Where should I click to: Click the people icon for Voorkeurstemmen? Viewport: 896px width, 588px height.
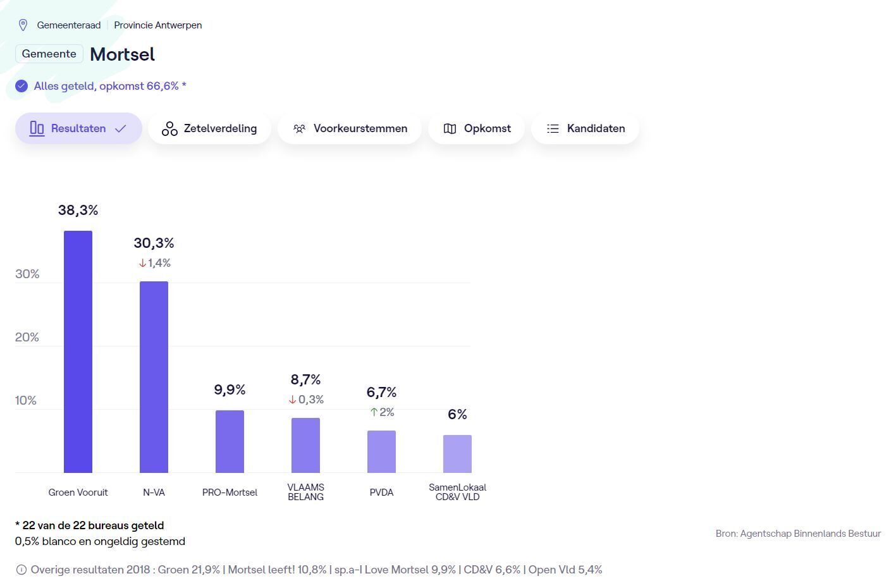[x=299, y=129]
